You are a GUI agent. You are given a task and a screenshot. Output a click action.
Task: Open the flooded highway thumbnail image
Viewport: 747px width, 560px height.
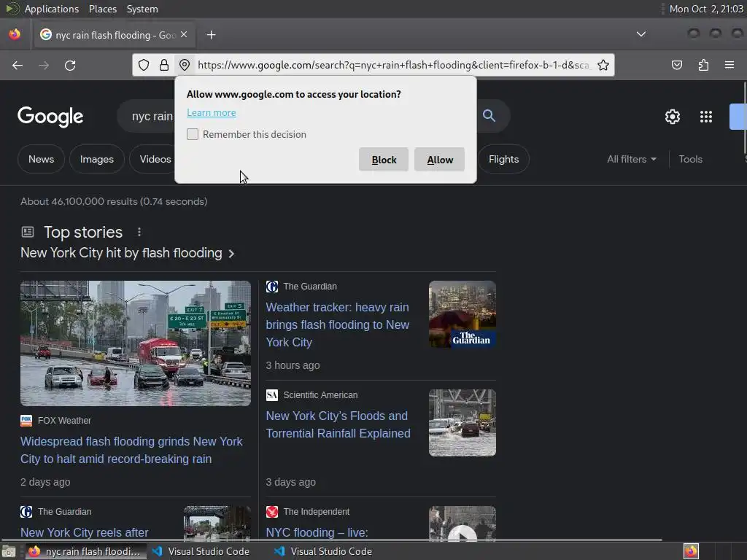tap(136, 343)
